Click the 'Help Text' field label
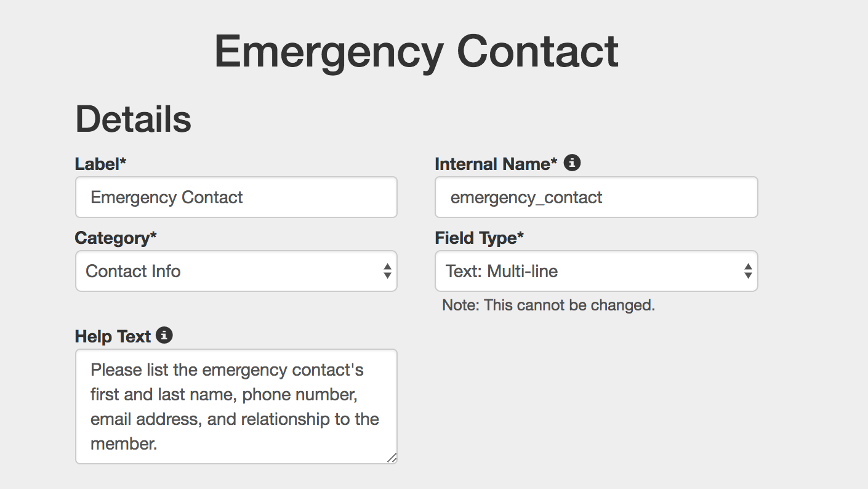 point(113,336)
